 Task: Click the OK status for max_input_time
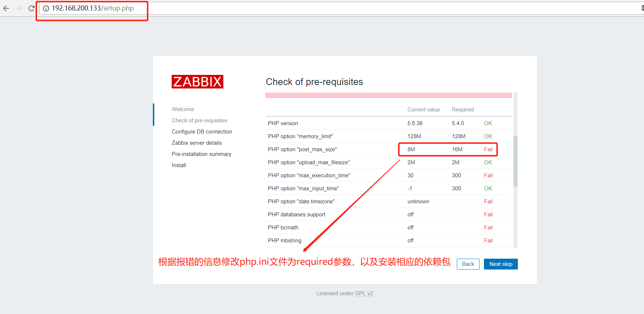(488, 188)
